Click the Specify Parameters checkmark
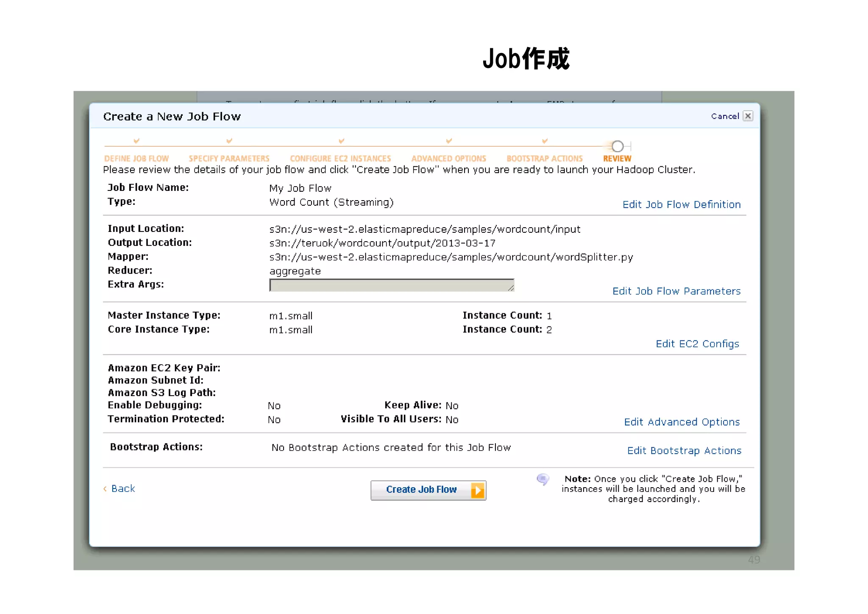The width and height of the screenshot is (868, 614). [x=229, y=140]
